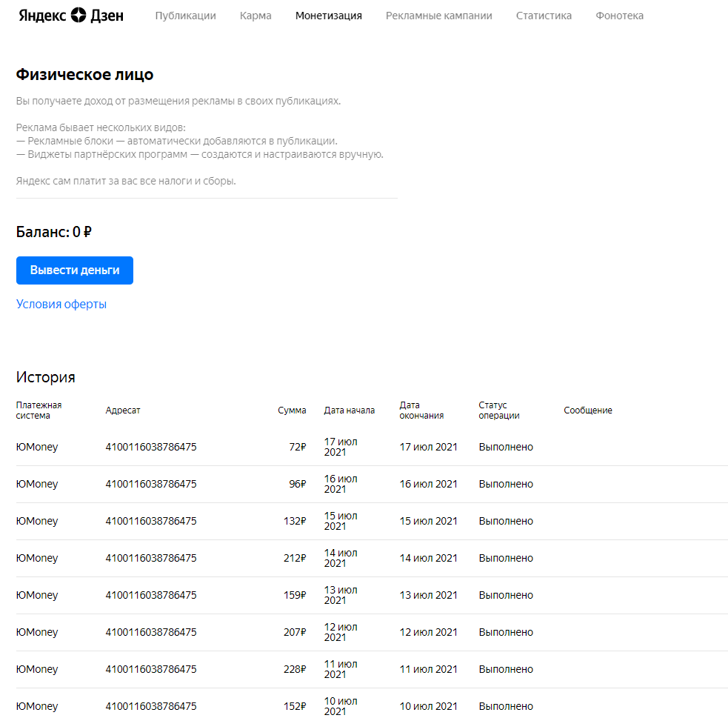Screen dimensions: 728x718
Task: Go to the Статистика tab
Action: click(544, 16)
